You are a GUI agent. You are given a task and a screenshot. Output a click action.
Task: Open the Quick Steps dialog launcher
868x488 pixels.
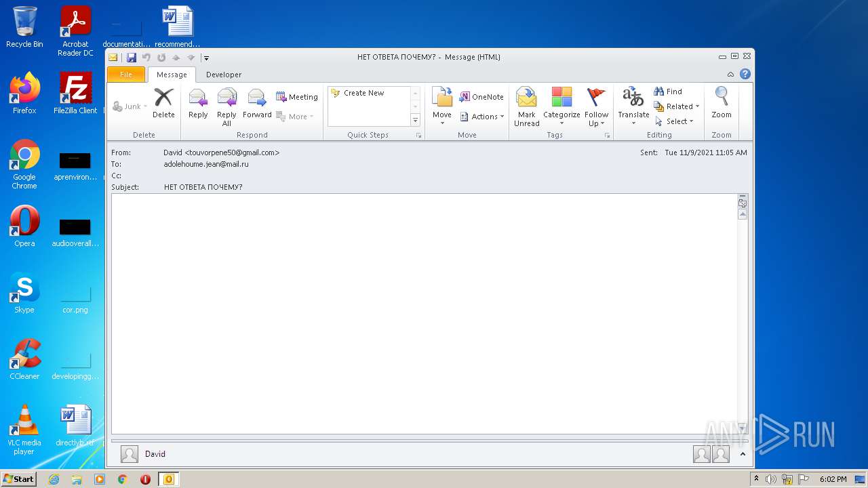(x=418, y=136)
